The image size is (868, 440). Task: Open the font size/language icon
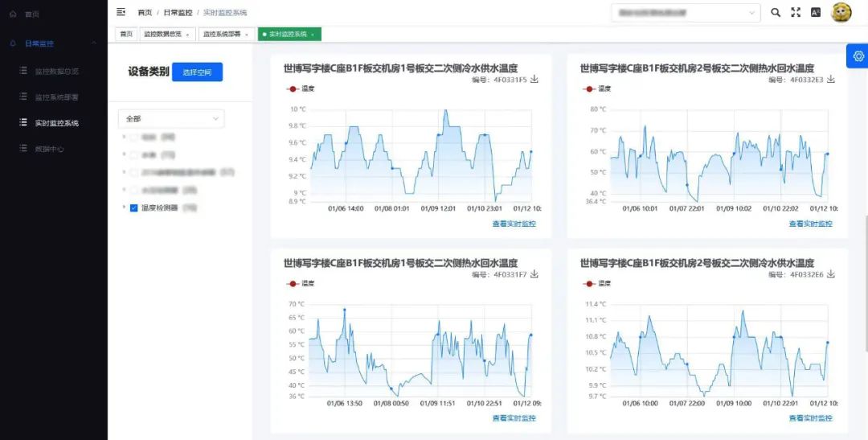816,12
